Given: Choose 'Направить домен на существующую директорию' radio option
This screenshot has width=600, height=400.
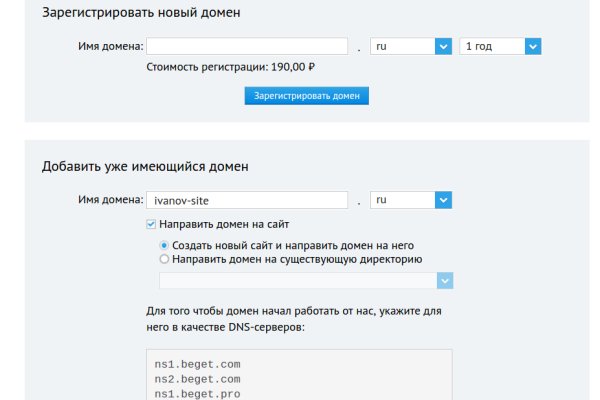Looking at the screenshot, I should pyautogui.click(x=165, y=259).
